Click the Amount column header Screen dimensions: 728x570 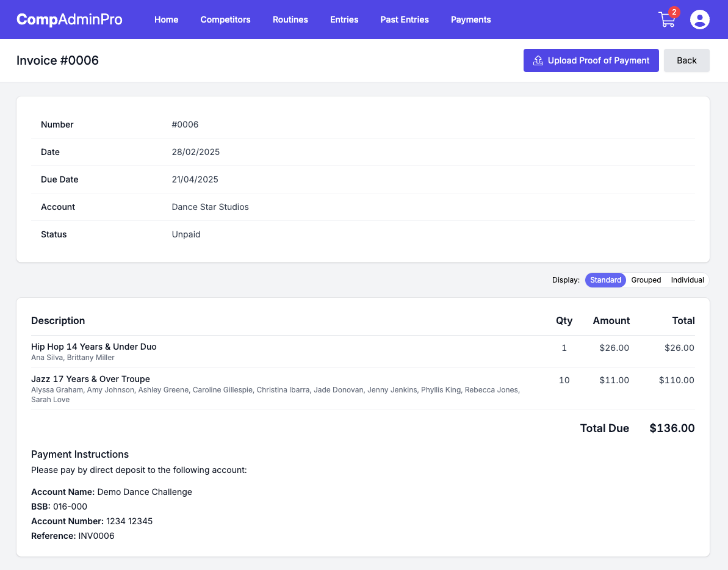click(x=611, y=321)
